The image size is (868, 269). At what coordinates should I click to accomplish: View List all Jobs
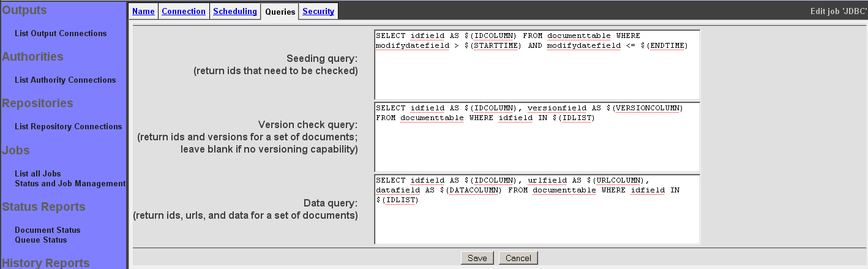[38, 174]
